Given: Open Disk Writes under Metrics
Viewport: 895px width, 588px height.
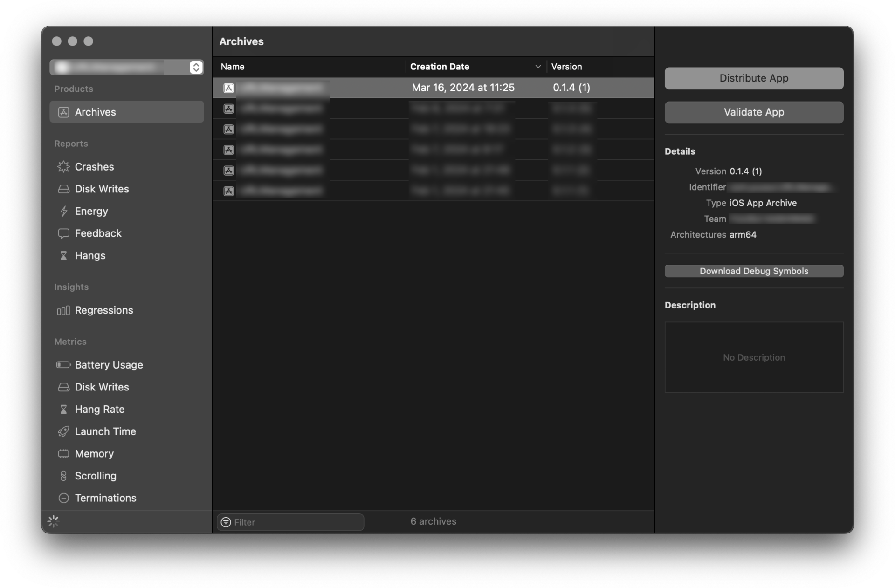Looking at the screenshot, I should (127, 387).
